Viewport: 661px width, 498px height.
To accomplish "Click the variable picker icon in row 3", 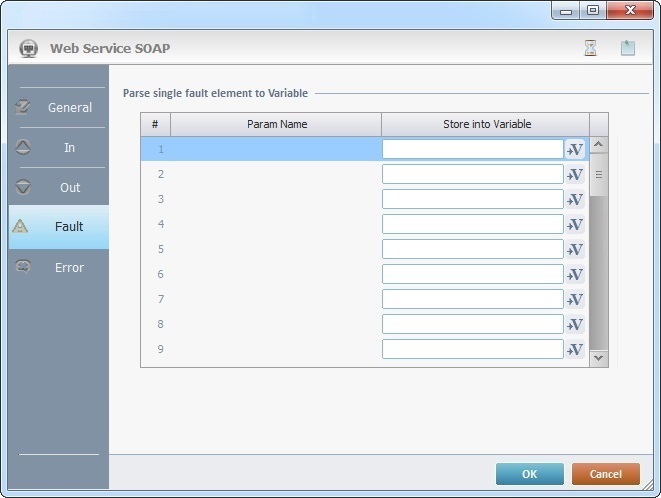I will (x=575, y=200).
